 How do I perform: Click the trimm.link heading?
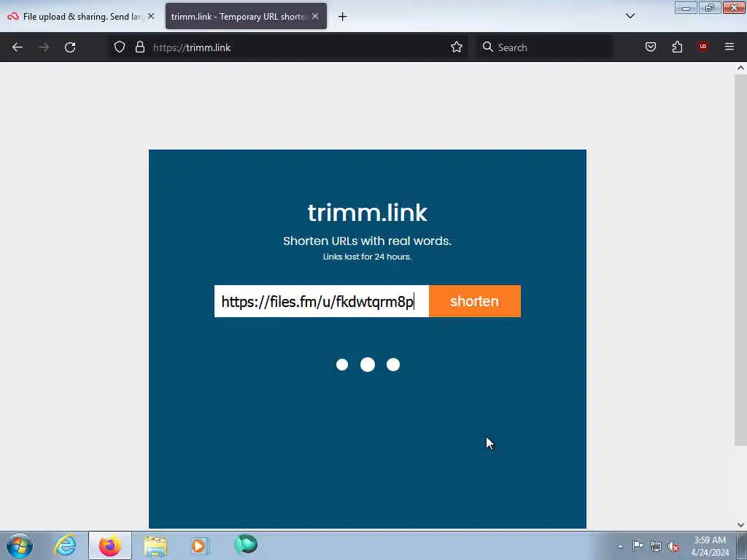[368, 212]
